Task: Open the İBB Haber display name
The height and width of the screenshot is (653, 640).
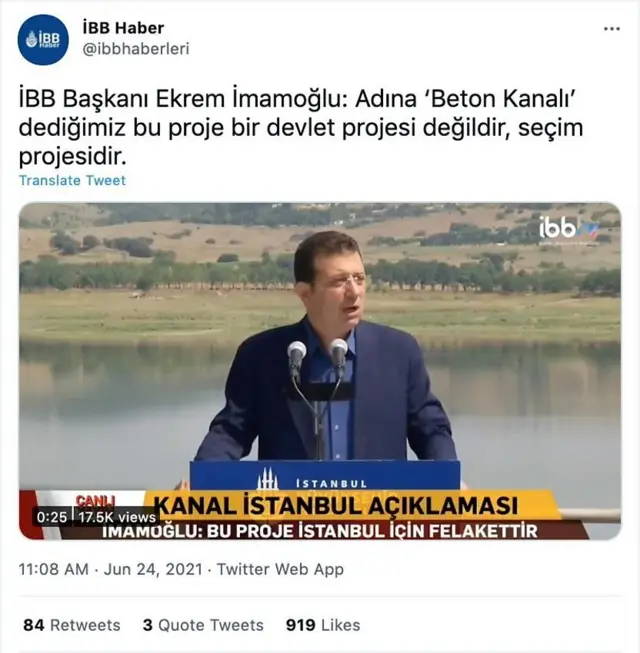Action: pyautogui.click(x=123, y=28)
